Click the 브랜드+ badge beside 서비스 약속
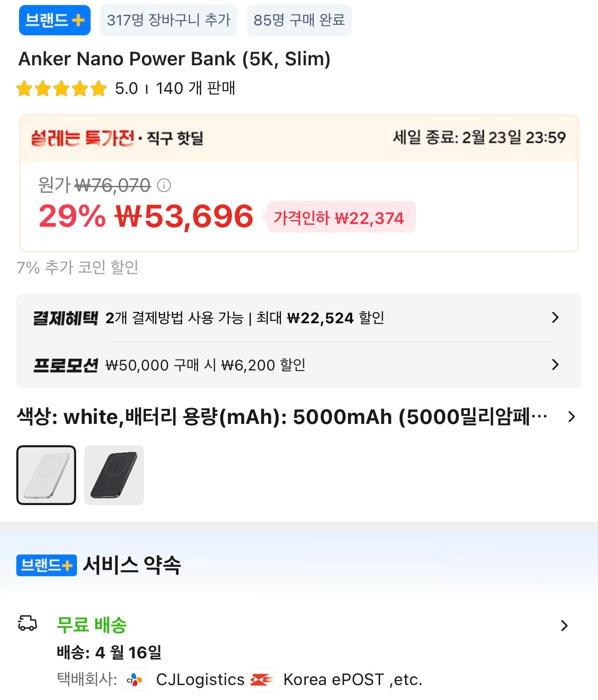598x700 pixels. point(47,565)
